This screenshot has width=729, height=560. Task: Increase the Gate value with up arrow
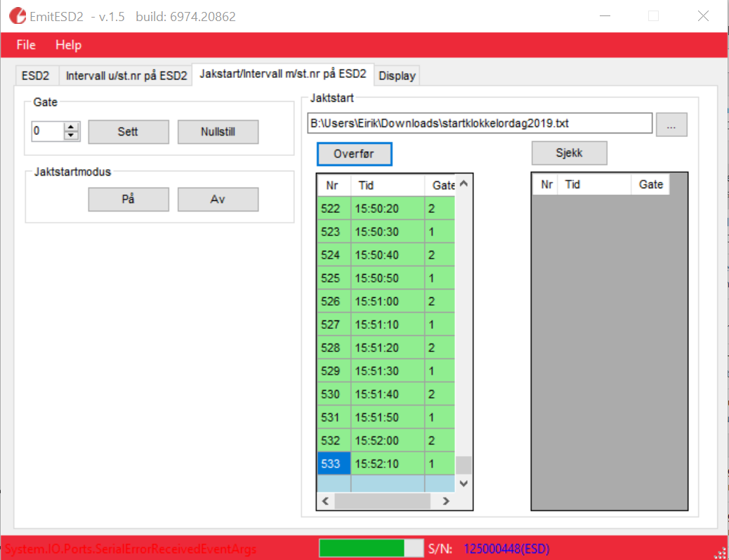point(71,127)
